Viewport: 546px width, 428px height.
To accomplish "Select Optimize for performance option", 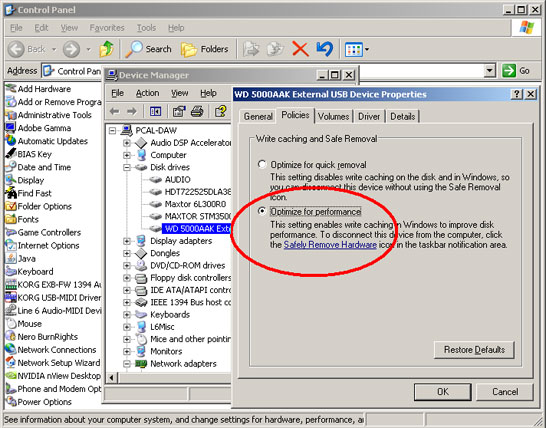I will [x=262, y=211].
